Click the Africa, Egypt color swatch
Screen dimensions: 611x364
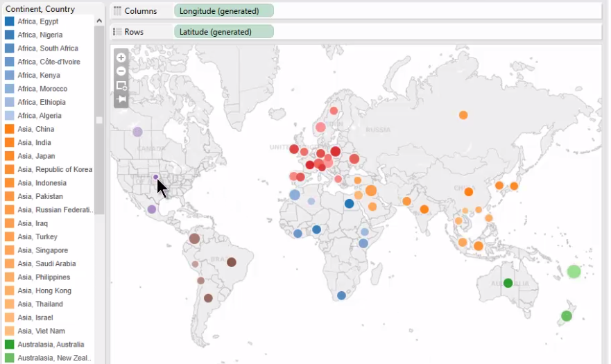click(x=10, y=21)
